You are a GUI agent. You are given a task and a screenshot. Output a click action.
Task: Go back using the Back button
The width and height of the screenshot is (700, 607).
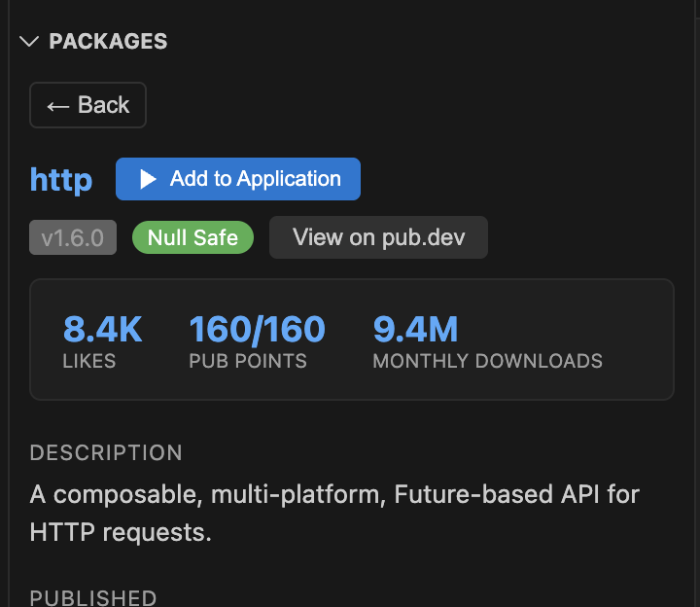[x=87, y=105]
